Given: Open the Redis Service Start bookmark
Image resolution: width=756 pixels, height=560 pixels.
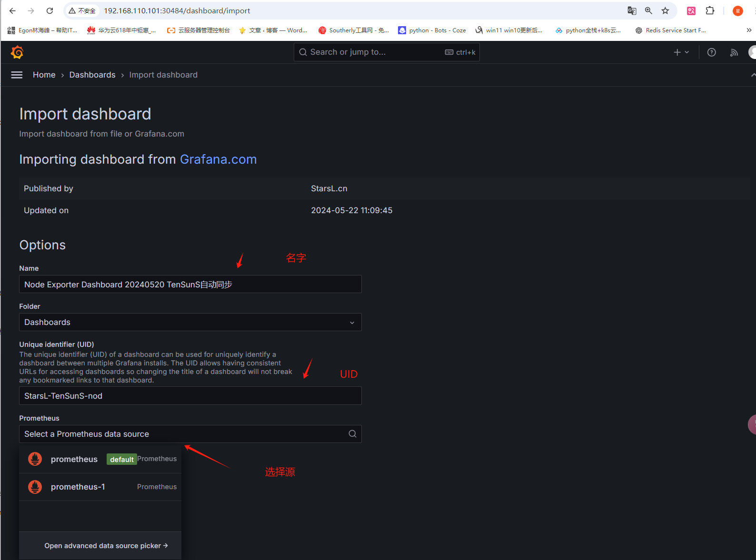Looking at the screenshot, I should (x=670, y=30).
